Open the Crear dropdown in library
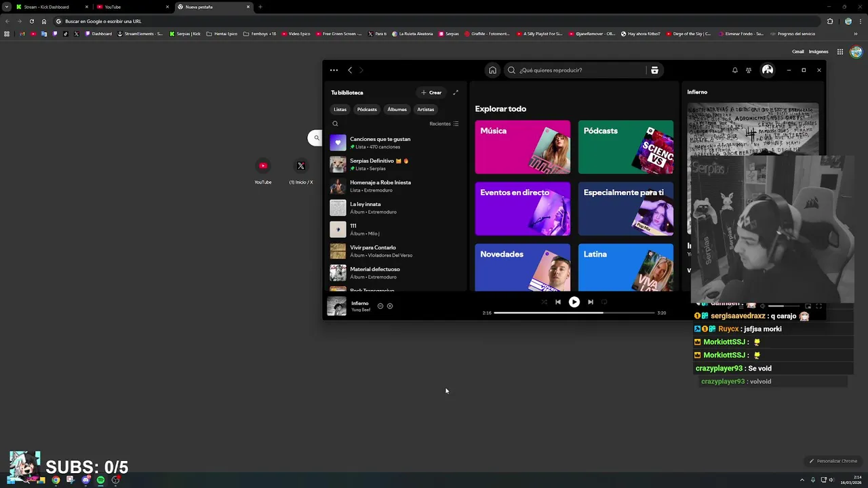The image size is (868, 488). [431, 92]
